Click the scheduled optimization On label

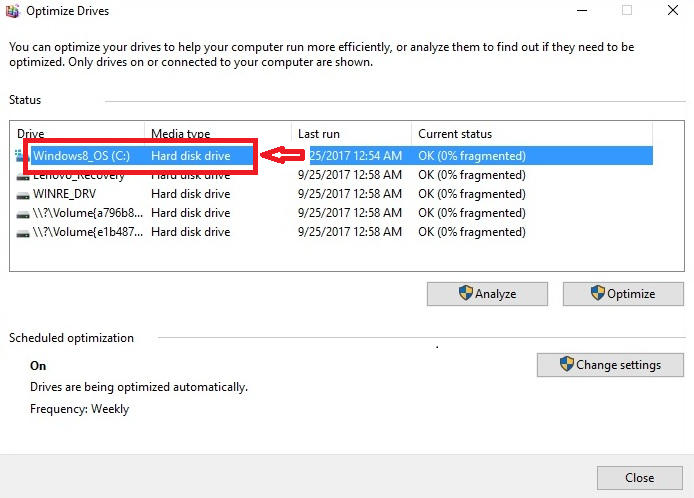38,366
